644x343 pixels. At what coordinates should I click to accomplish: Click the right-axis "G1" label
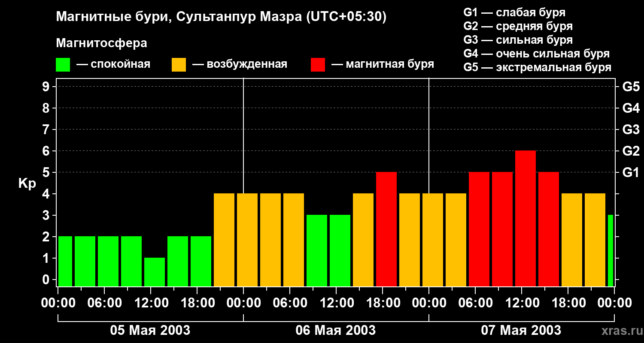(x=631, y=173)
